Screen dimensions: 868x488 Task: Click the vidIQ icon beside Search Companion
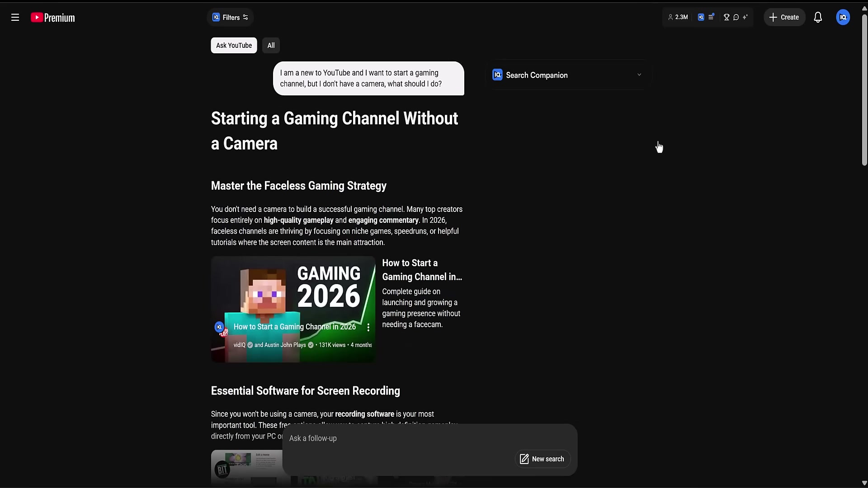[497, 75]
